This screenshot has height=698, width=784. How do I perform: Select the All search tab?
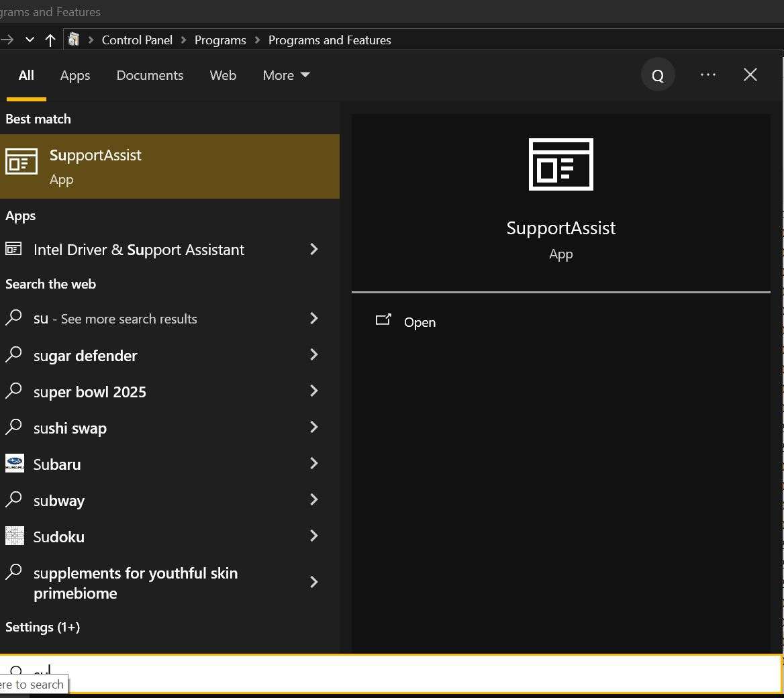[26, 75]
